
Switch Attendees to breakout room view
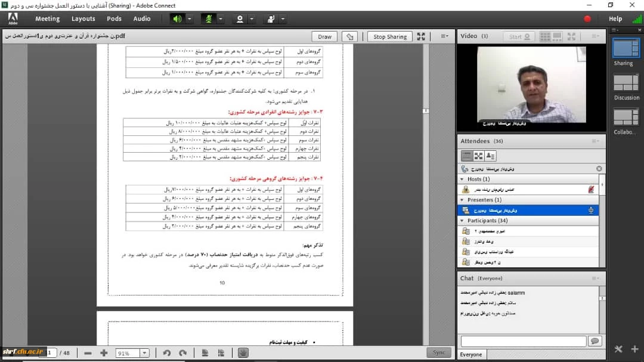pos(478,156)
